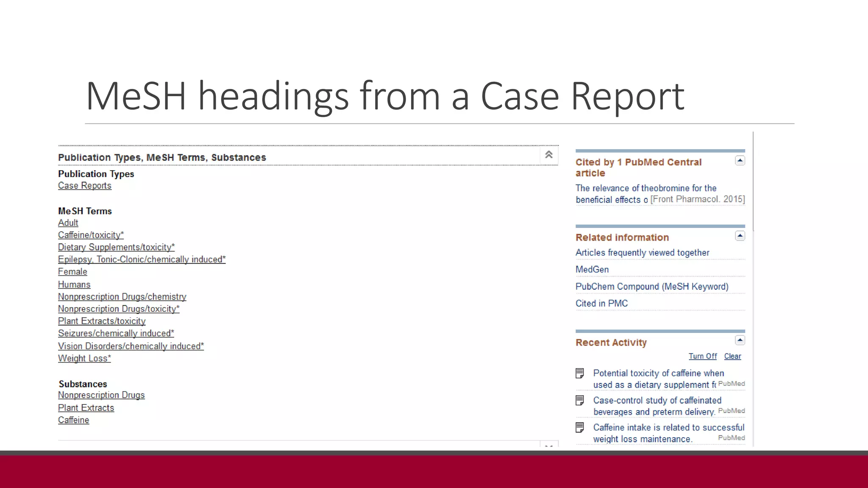This screenshot has height=488, width=868.
Task: Open Caffeine under Substances
Action: coord(74,420)
